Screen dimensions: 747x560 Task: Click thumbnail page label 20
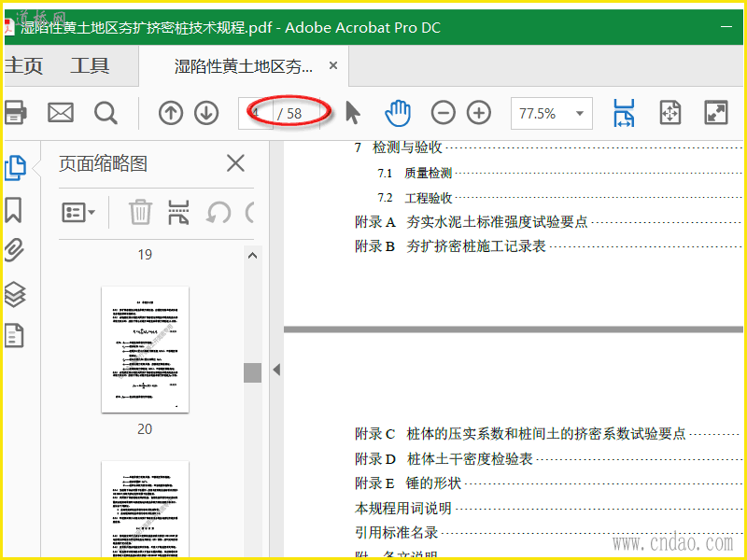tap(145, 429)
